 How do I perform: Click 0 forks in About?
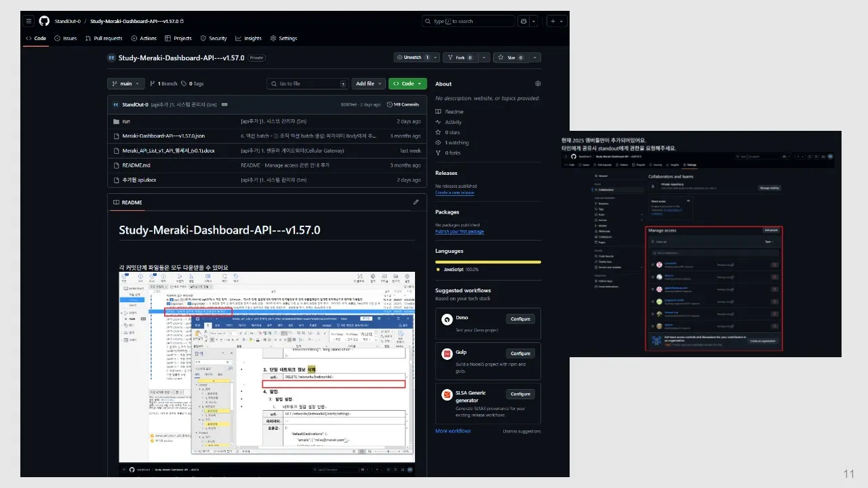click(x=448, y=152)
